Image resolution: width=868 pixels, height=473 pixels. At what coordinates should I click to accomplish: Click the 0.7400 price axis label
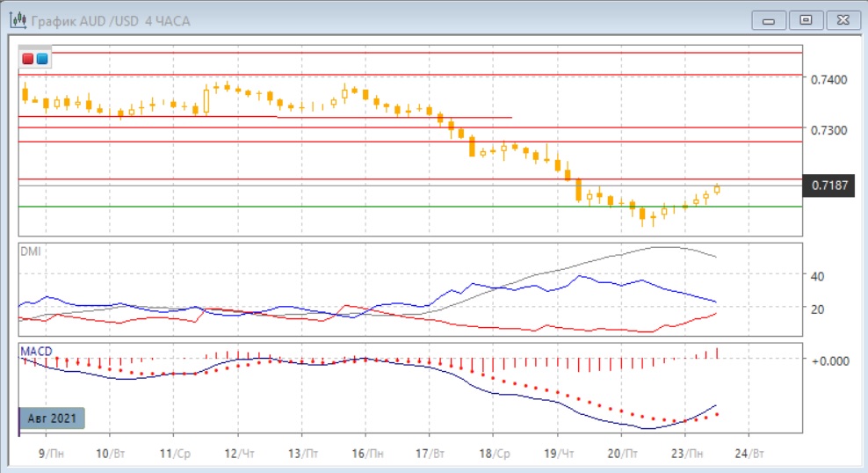(830, 79)
